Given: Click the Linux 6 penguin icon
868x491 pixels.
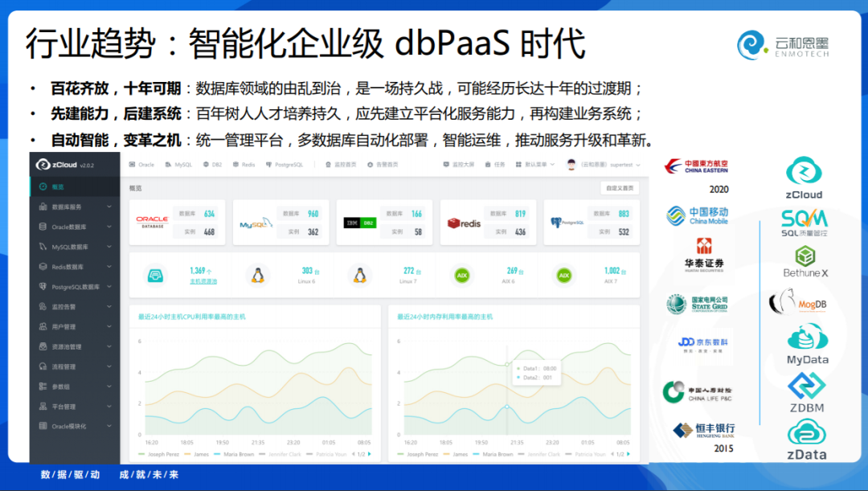Looking at the screenshot, I should [257, 275].
